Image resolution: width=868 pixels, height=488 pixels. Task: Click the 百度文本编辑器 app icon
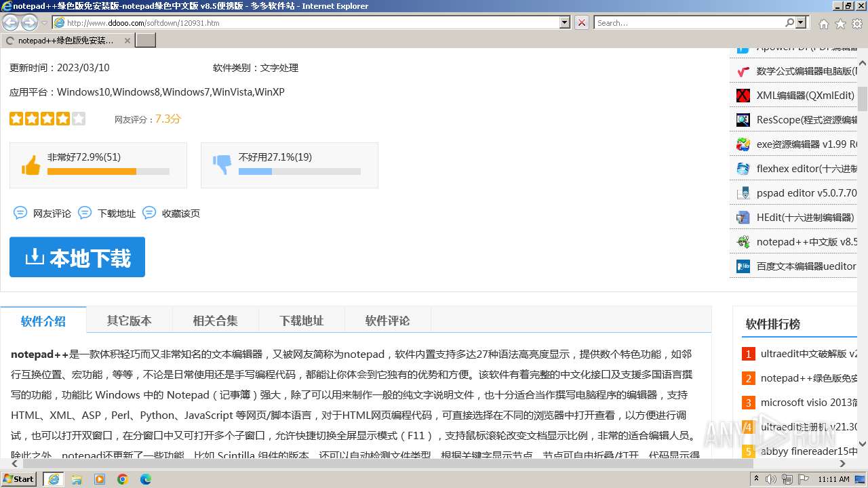click(x=743, y=266)
